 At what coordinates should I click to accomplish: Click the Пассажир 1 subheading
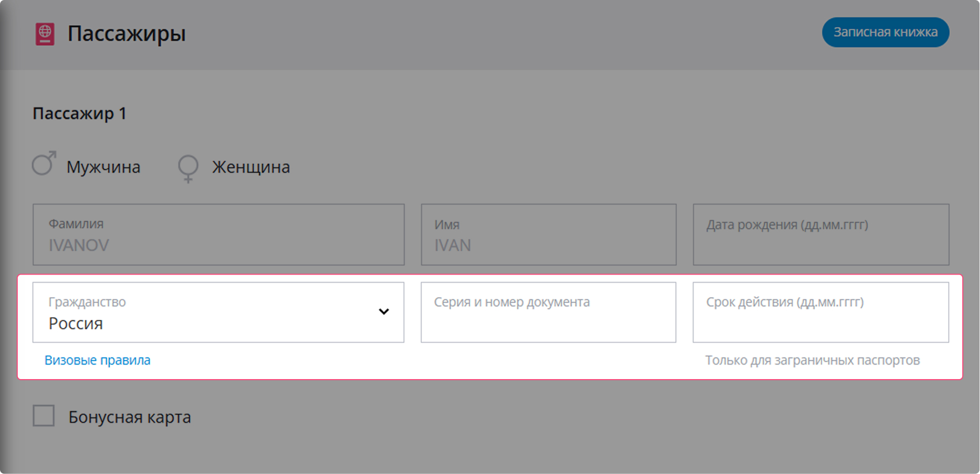coord(79,113)
